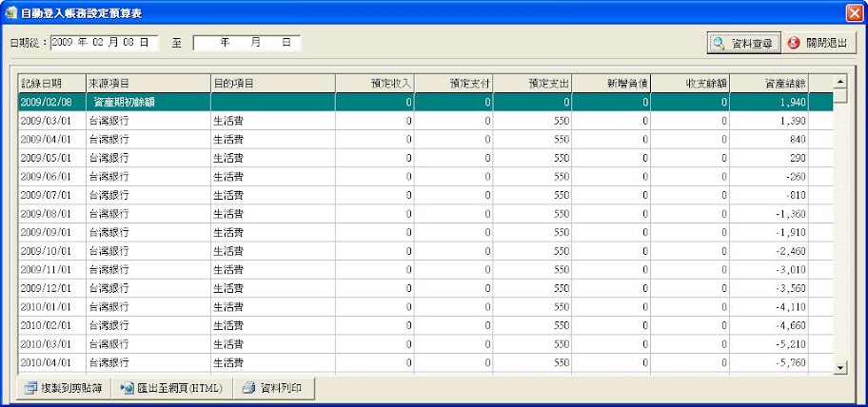Click the -3,010 asset balance cell
The image size is (868, 407).
(769, 269)
